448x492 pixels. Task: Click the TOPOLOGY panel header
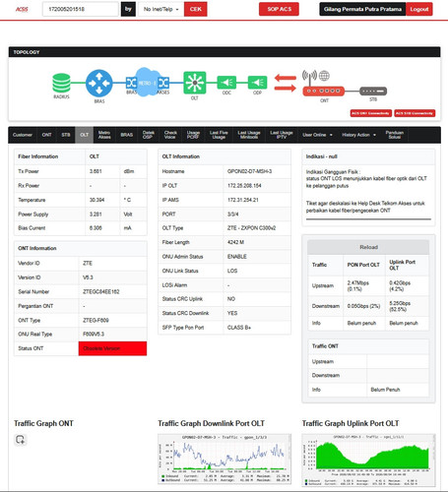[x=224, y=52]
